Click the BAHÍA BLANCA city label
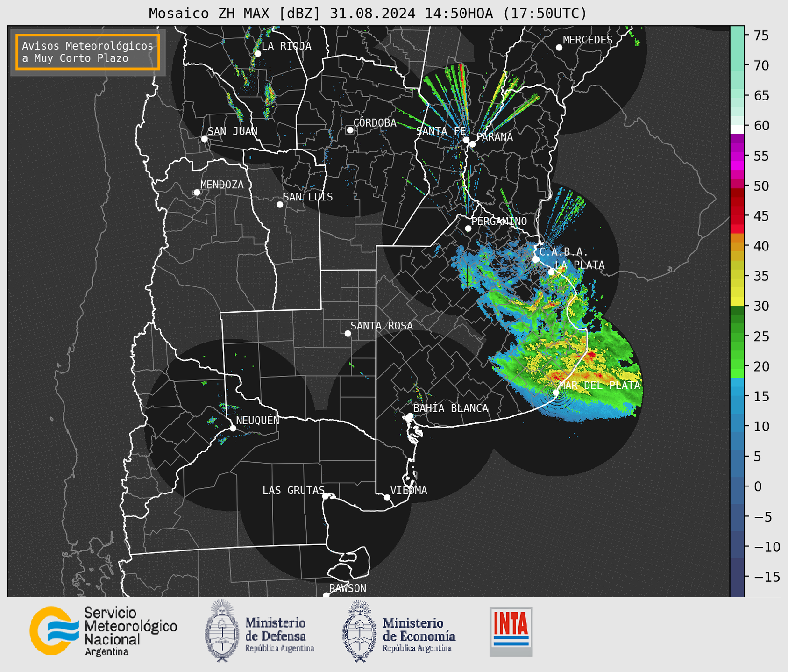The height and width of the screenshot is (672, 788). click(451, 408)
